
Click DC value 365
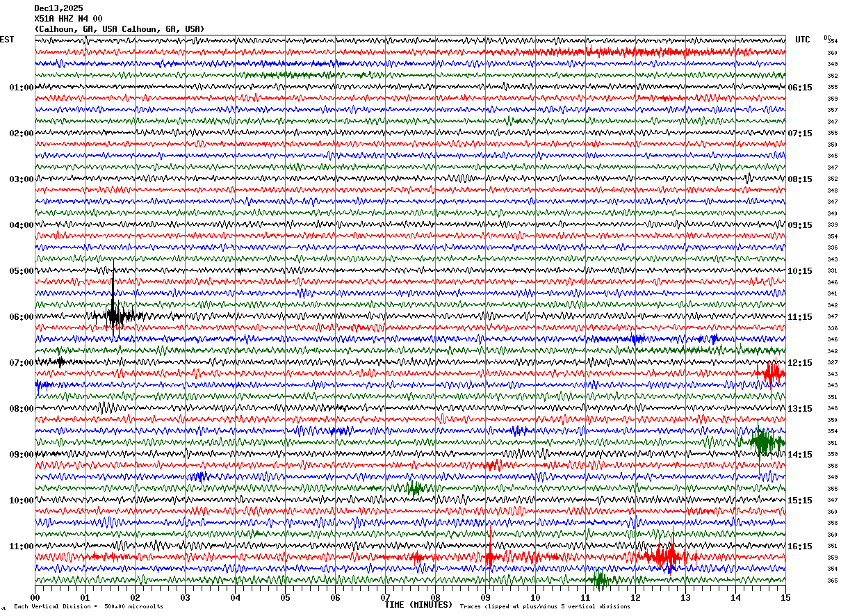click(x=832, y=580)
